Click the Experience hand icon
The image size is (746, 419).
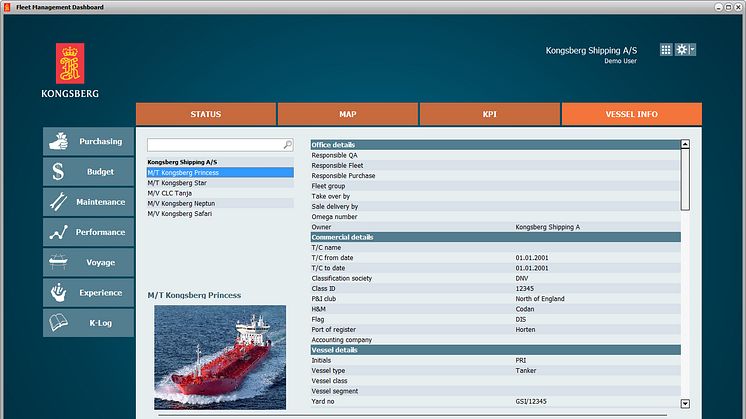[x=59, y=292]
